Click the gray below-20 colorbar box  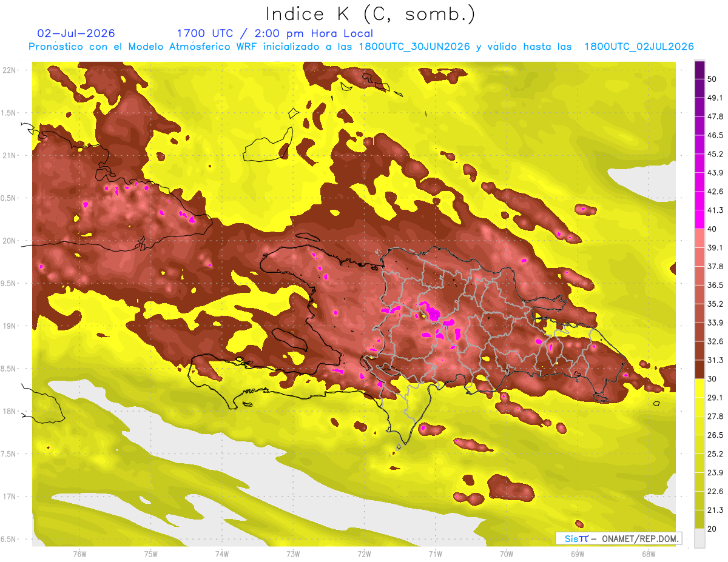click(x=699, y=538)
